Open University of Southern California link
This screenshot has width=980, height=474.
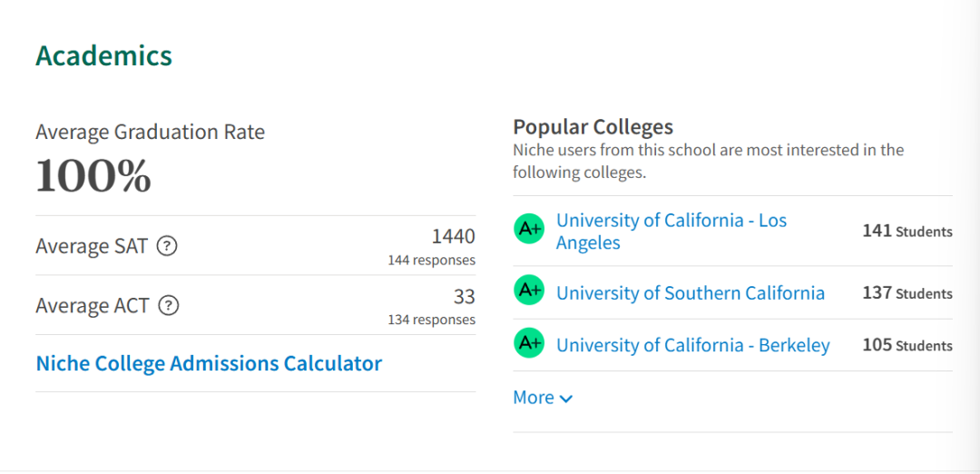coord(691,292)
